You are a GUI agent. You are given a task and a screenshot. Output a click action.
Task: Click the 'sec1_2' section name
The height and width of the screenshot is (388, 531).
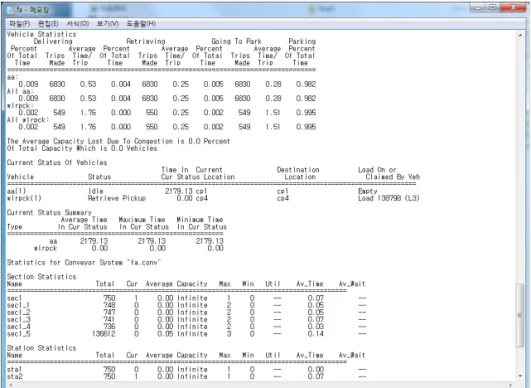coord(19,312)
